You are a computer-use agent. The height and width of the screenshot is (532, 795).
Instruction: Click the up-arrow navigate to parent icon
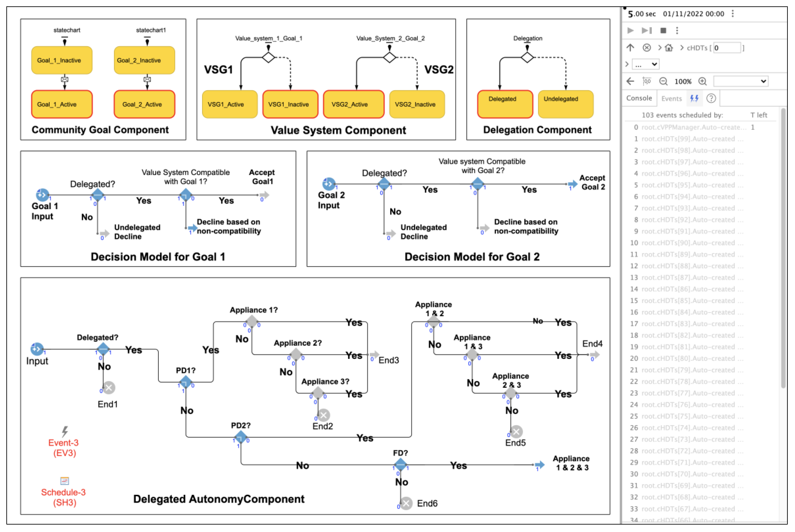point(630,48)
